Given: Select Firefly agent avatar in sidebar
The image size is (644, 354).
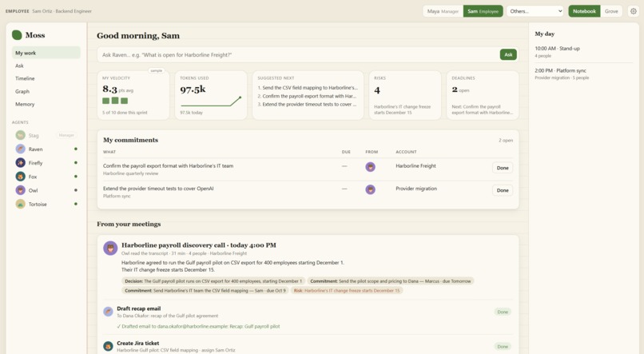Looking at the screenshot, I should [21, 163].
